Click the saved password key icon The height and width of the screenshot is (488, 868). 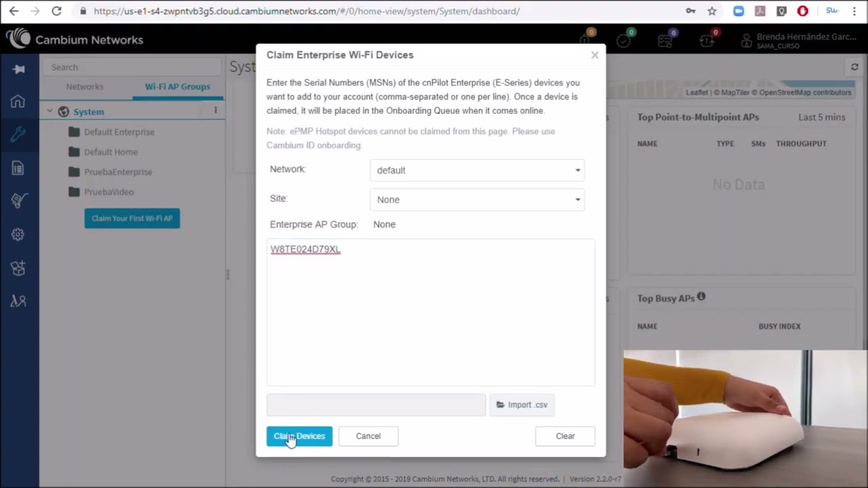pyautogui.click(x=690, y=11)
